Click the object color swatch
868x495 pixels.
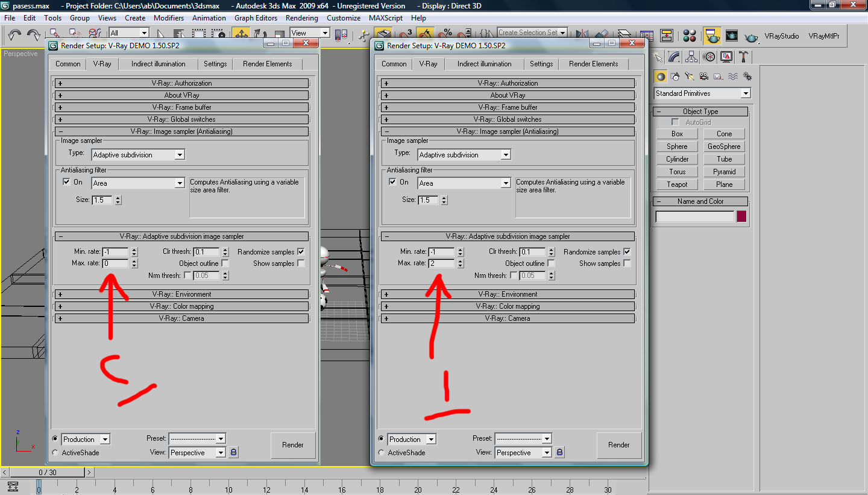tap(741, 216)
